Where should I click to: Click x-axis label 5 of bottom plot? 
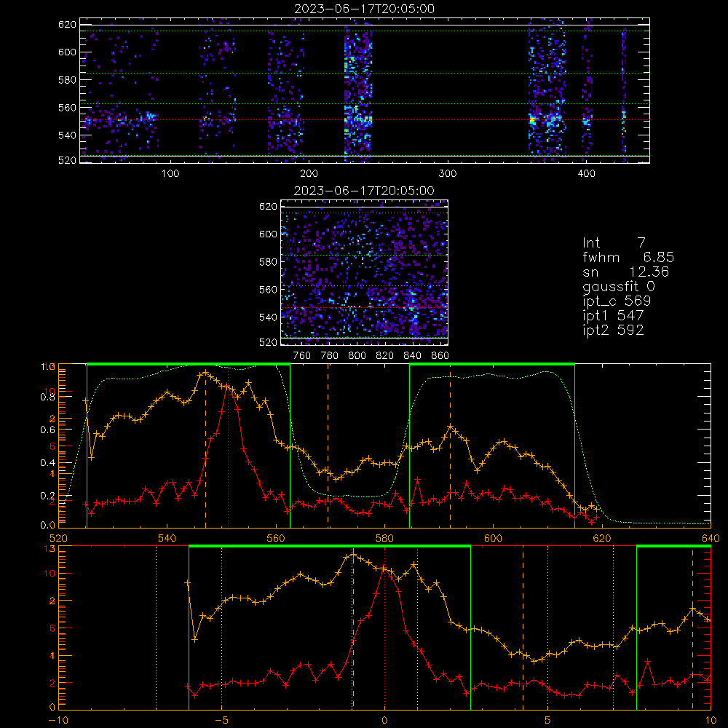[548, 721]
